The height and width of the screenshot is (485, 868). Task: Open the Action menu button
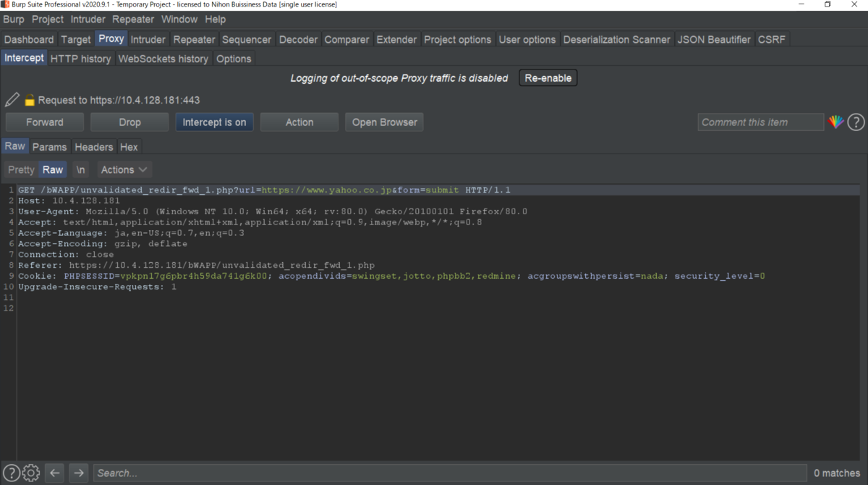coord(299,122)
